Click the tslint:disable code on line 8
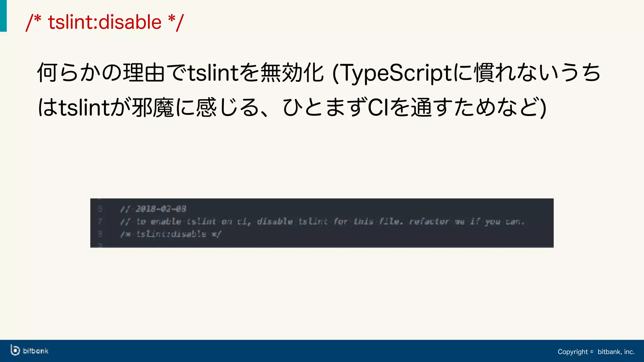 pyautogui.click(x=171, y=234)
